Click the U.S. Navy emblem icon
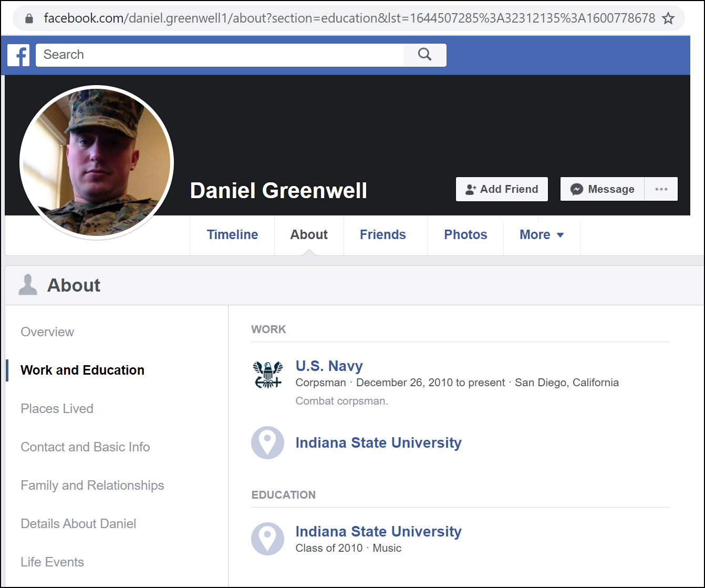This screenshot has width=705, height=588. tap(268, 374)
